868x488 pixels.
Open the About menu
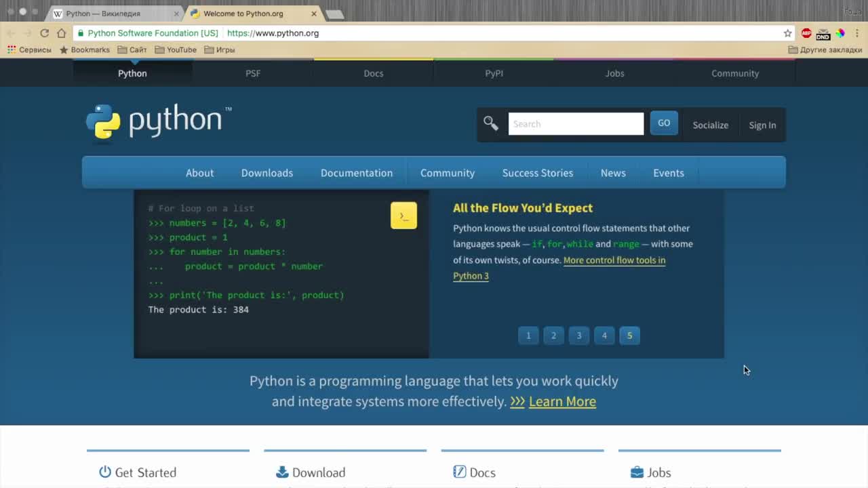(199, 173)
